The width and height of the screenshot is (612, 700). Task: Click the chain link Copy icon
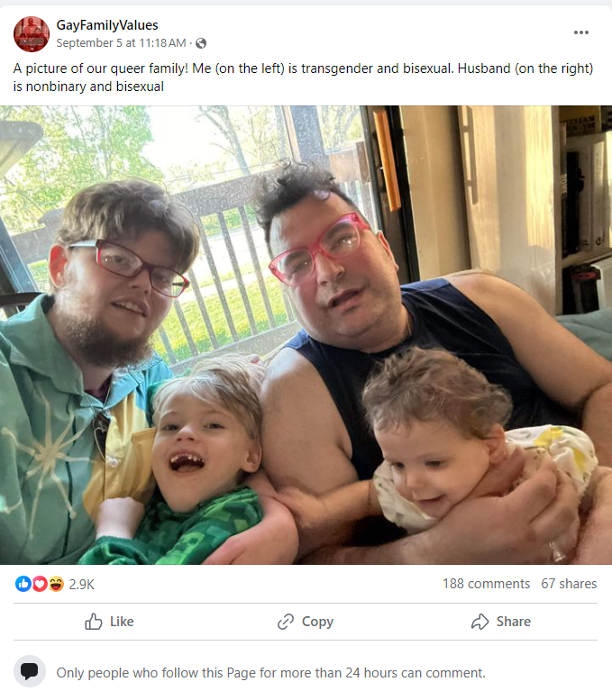286,622
